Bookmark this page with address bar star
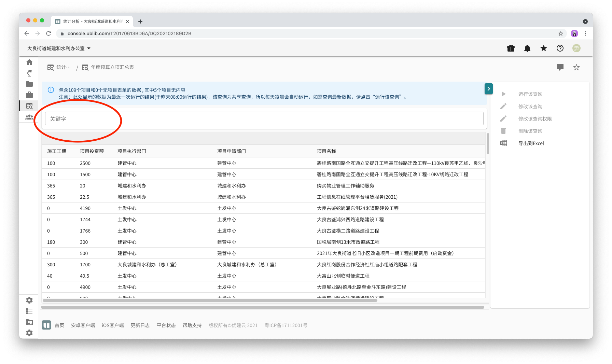This screenshot has height=364, width=612. coord(560,33)
